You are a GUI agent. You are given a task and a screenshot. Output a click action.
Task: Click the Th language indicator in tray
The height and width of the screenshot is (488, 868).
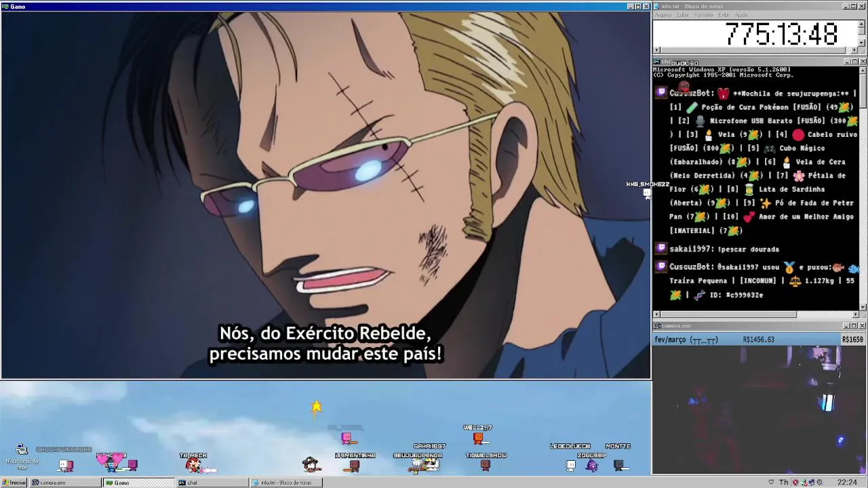[x=784, y=483]
